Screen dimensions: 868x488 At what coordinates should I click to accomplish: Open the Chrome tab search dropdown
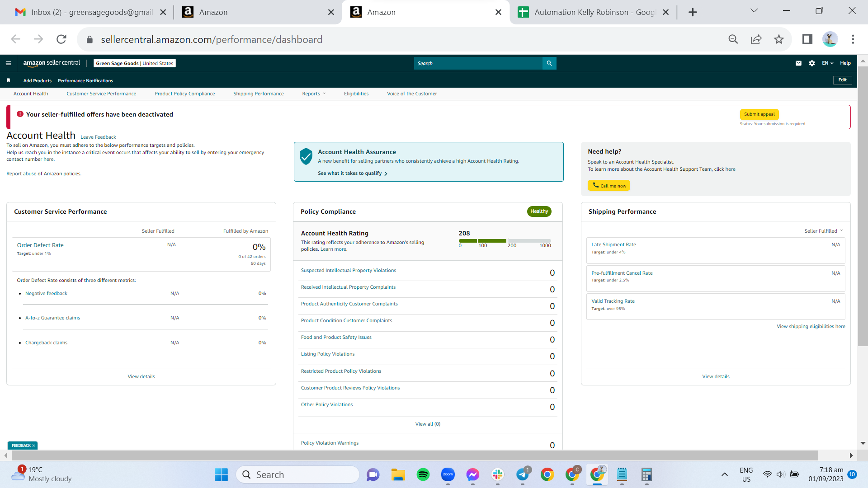(x=754, y=11)
